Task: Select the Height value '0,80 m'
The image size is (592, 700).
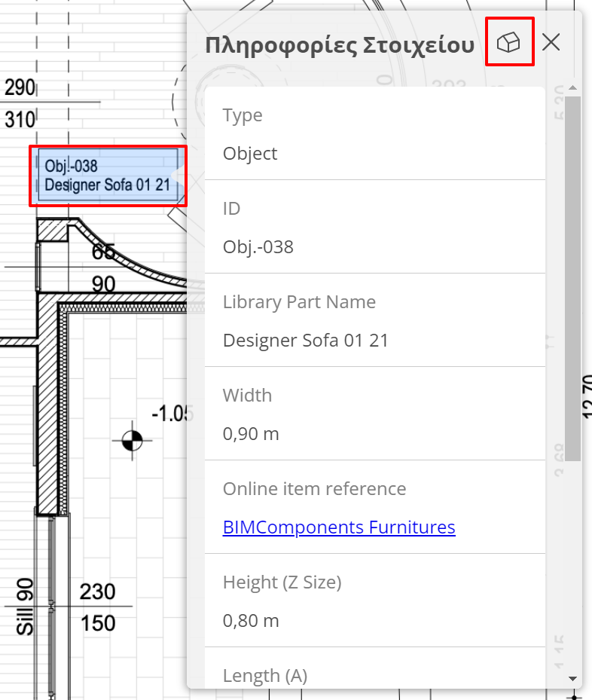Action: pos(251,621)
